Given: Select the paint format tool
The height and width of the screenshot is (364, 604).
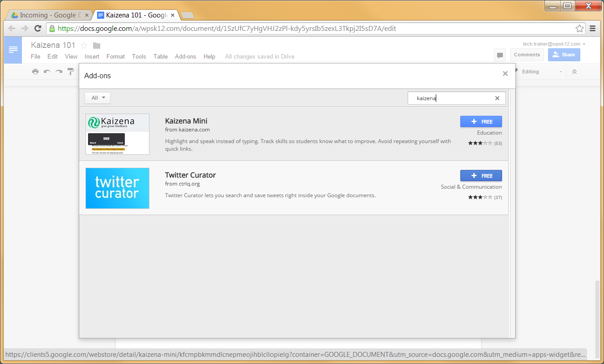Looking at the screenshot, I should click(71, 72).
